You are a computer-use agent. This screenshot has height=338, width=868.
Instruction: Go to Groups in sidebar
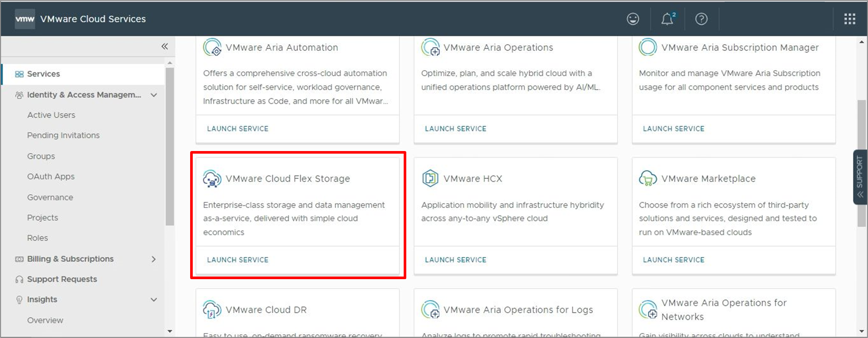coord(41,156)
